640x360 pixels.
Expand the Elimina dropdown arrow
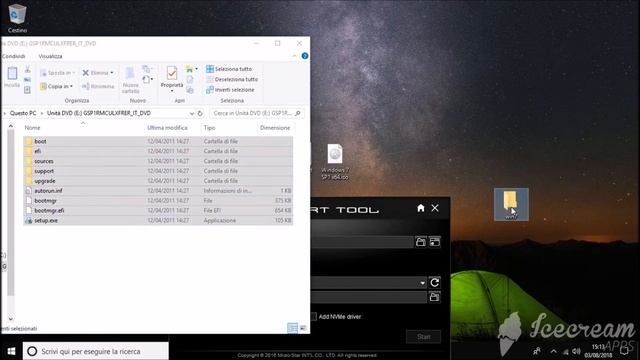tap(112, 73)
